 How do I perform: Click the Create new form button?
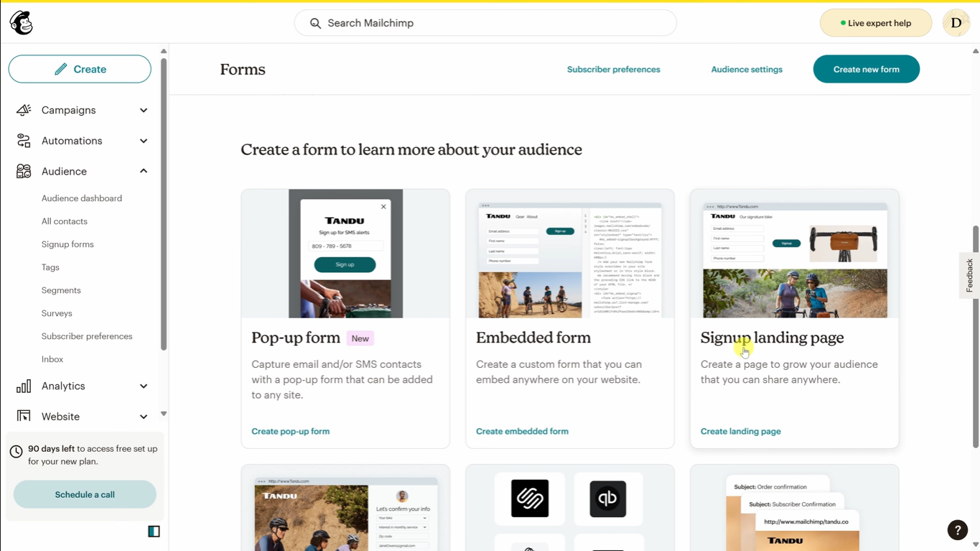866,69
